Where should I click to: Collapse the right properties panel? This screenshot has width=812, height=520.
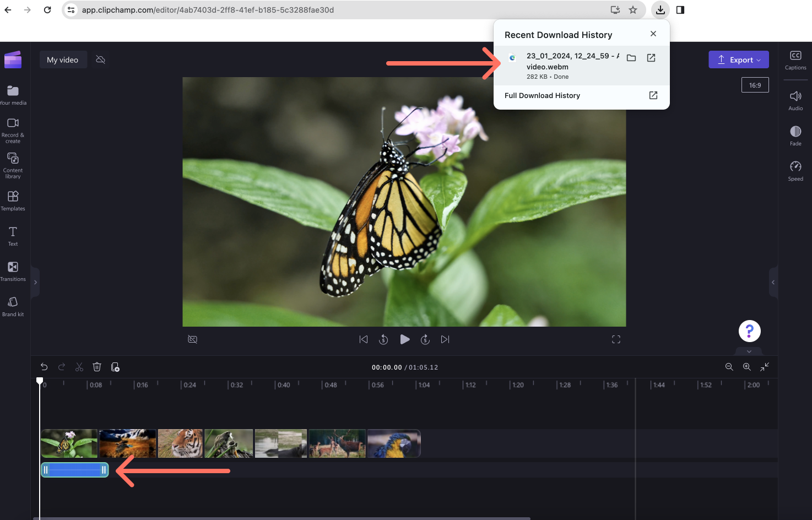(x=773, y=282)
